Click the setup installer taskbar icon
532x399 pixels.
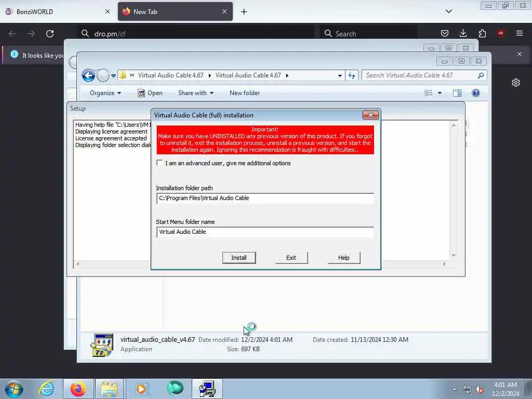pyautogui.click(x=207, y=389)
